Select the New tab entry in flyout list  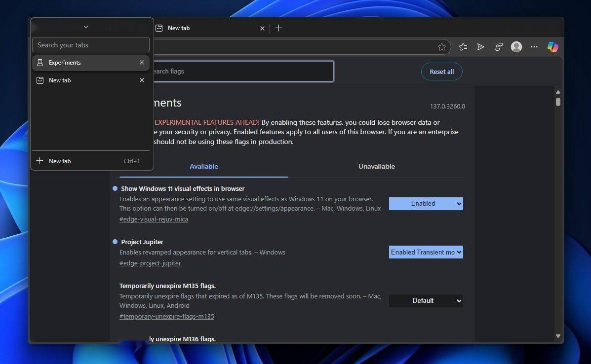click(x=91, y=80)
